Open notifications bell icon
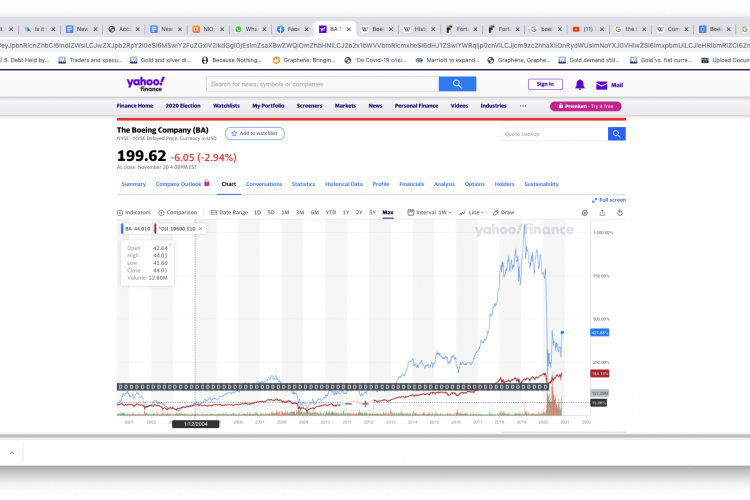The image size is (750, 500). (580, 85)
